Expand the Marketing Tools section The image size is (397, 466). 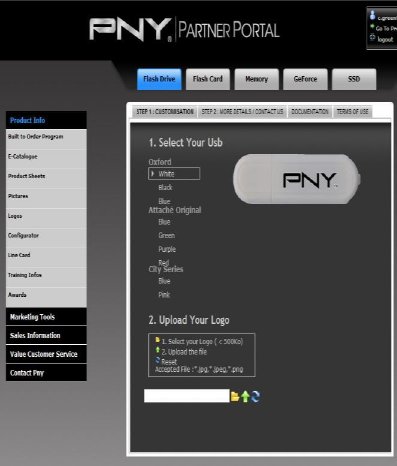pos(46,317)
